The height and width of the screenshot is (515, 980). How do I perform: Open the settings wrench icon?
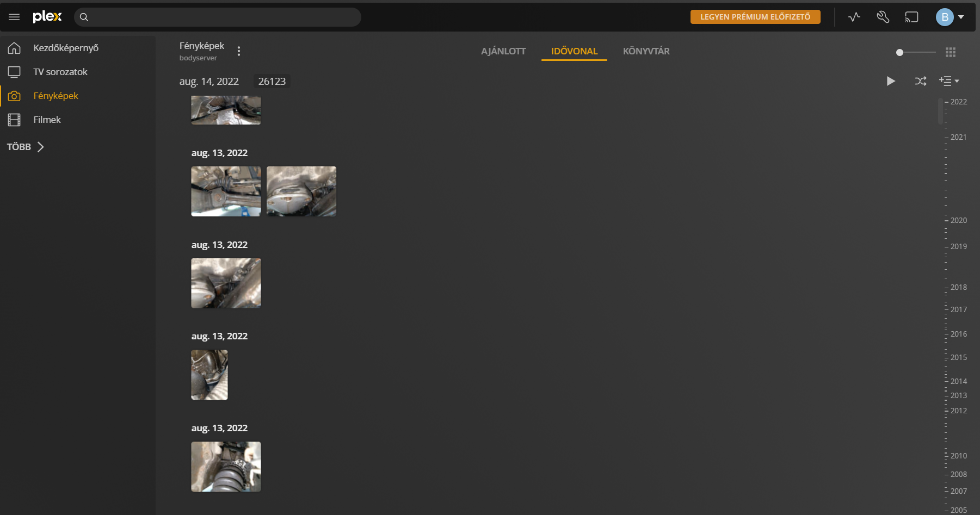pyautogui.click(x=883, y=17)
